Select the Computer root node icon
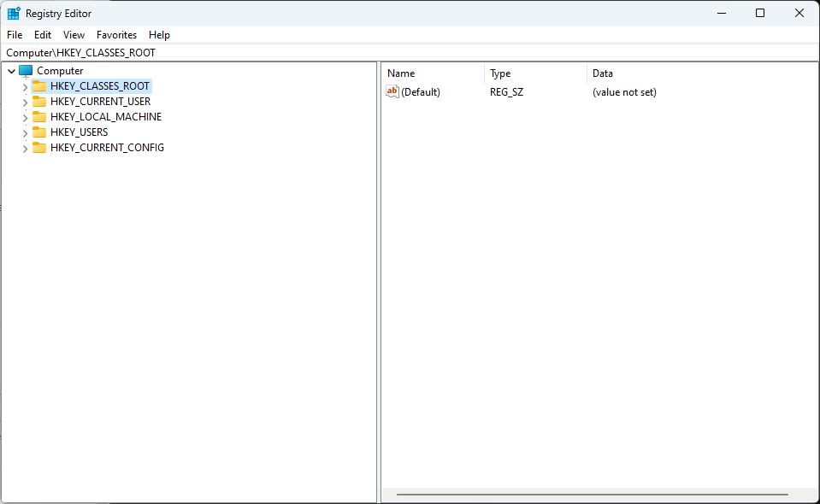The width and height of the screenshot is (820, 504). pos(26,71)
